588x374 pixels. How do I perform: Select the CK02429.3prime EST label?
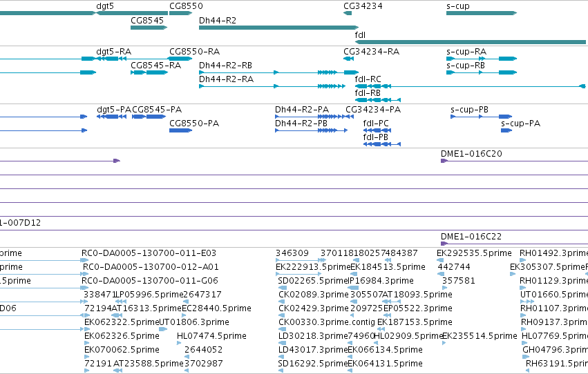pyautogui.click(x=314, y=308)
